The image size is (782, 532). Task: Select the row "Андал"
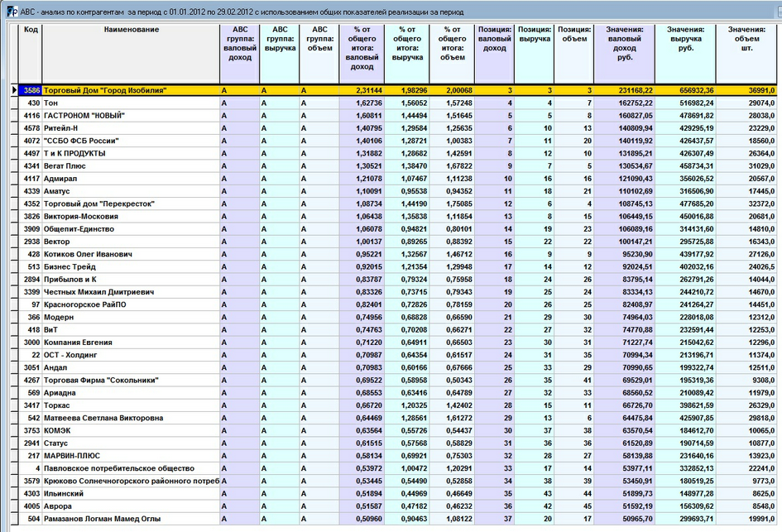point(397,367)
